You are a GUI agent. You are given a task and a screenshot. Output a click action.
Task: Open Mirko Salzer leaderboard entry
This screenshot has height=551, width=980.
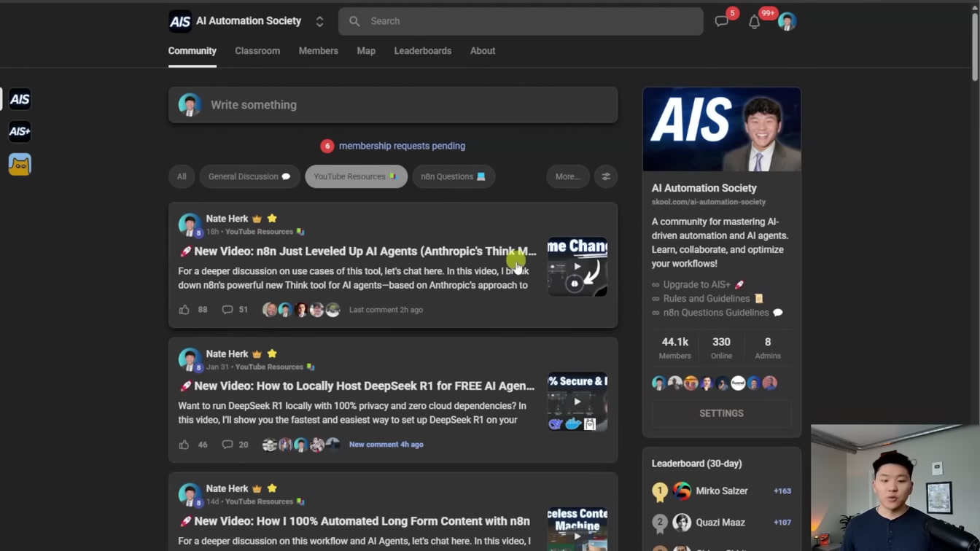[721, 491]
